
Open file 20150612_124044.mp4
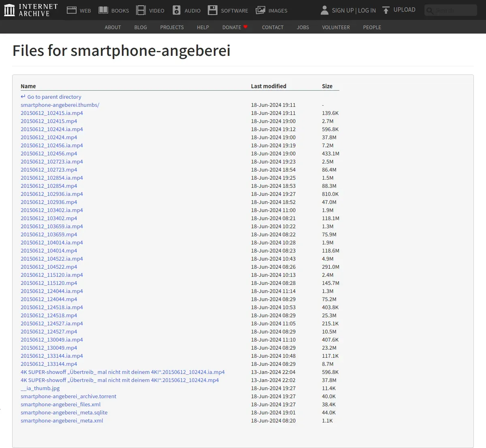tap(49, 299)
